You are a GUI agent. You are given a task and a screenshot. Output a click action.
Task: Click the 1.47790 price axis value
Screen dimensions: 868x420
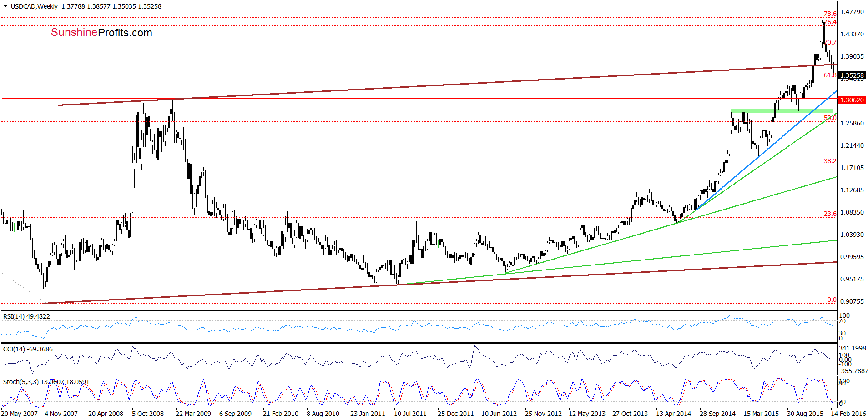(852, 12)
